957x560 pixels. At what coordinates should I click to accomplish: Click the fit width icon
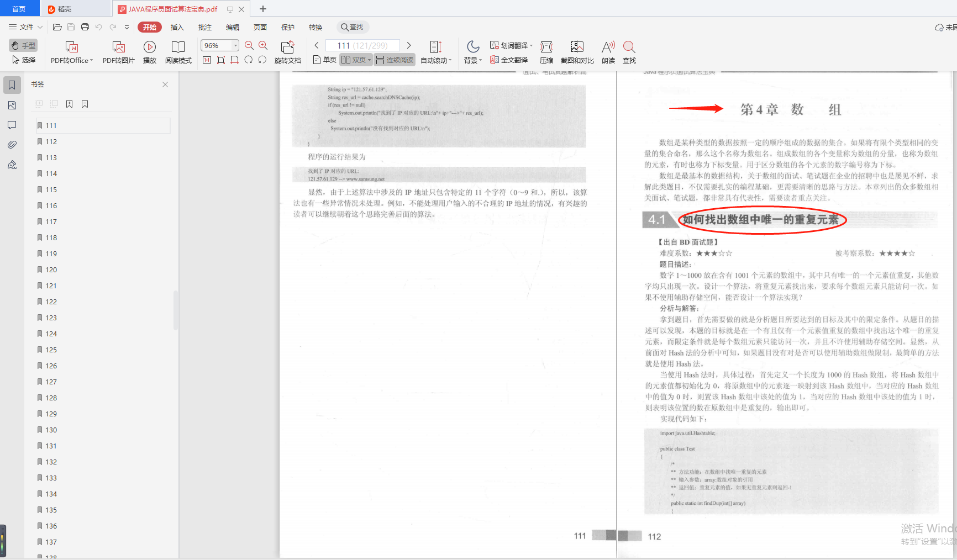pos(235,60)
